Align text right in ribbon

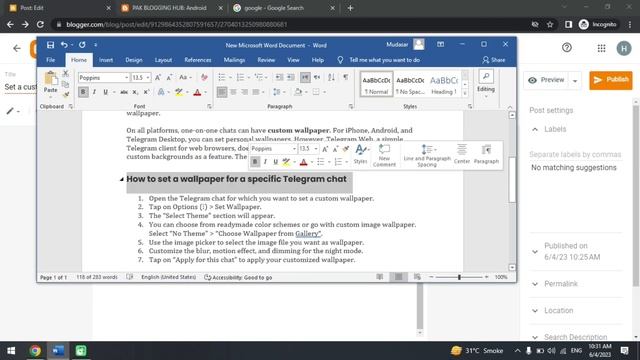[x=244, y=92]
